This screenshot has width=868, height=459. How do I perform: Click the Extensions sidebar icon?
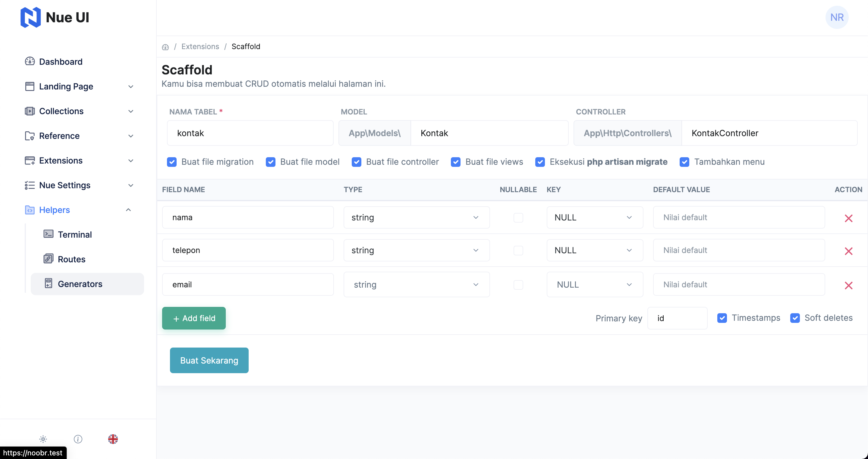(x=30, y=160)
